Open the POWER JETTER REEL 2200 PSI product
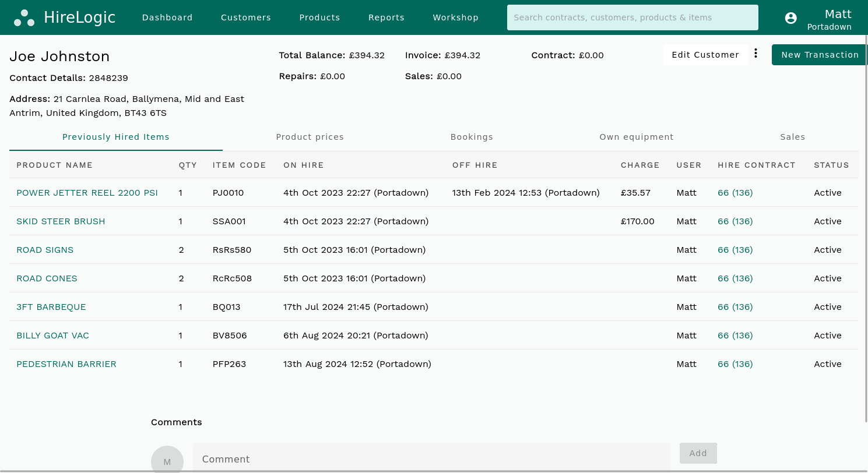The image size is (868, 473). pyautogui.click(x=87, y=192)
